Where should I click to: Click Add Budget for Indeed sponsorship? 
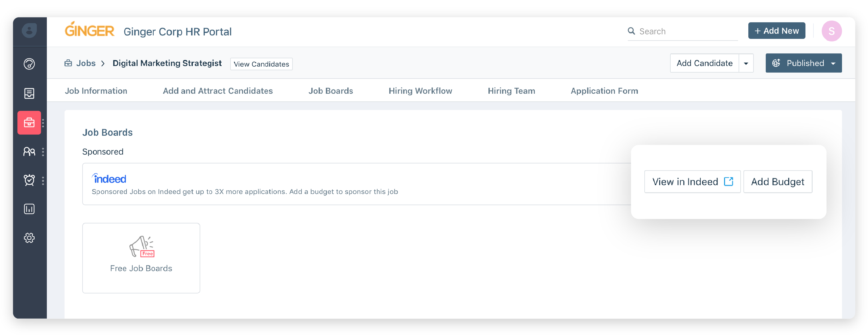pyautogui.click(x=778, y=181)
